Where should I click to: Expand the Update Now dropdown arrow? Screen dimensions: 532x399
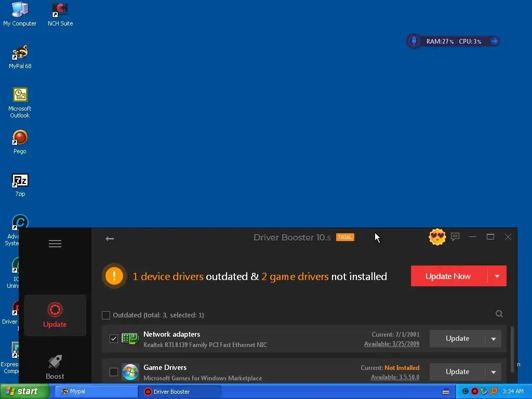click(x=497, y=276)
